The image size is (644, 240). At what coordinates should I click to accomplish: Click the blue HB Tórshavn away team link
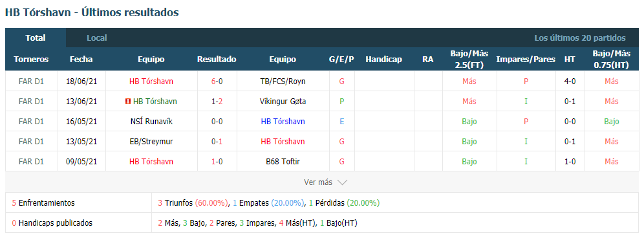pos(283,122)
